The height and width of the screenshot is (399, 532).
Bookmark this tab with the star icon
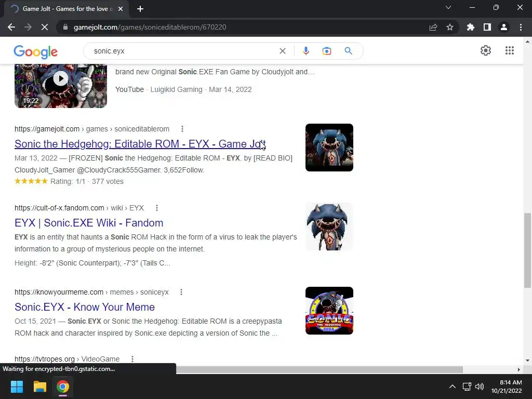click(x=450, y=27)
